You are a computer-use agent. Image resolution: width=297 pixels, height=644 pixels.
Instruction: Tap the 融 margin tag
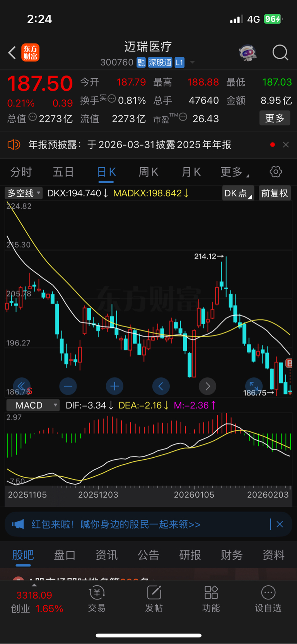pos(141,62)
